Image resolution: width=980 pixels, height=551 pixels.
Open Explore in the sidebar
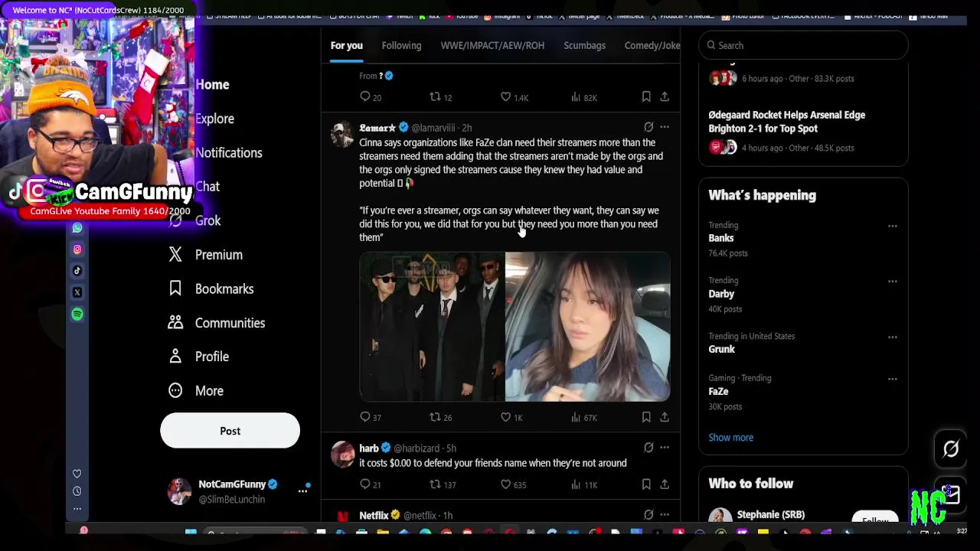click(x=214, y=119)
